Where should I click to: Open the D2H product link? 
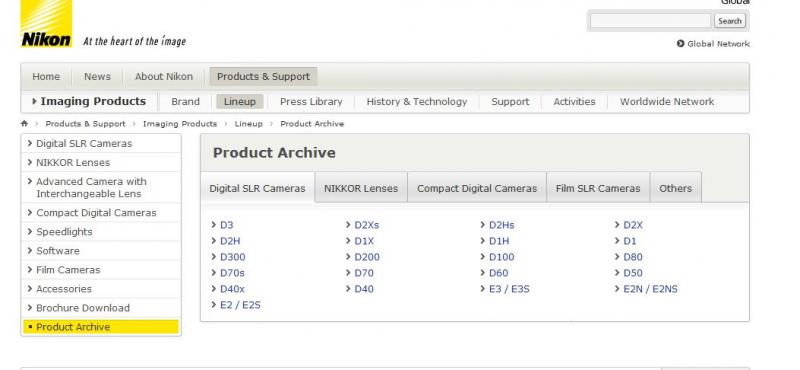[x=230, y=241]
